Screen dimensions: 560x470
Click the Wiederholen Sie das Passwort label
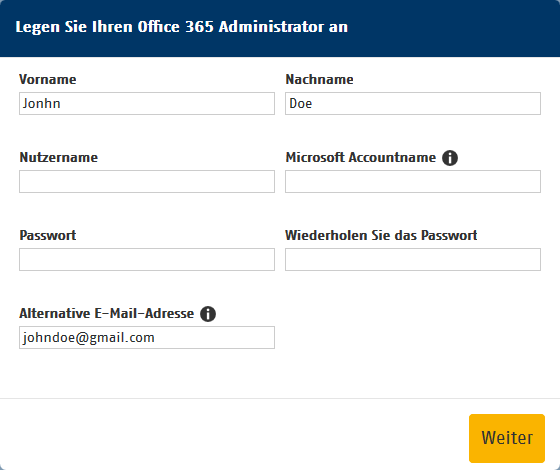[x=381, y=235]
